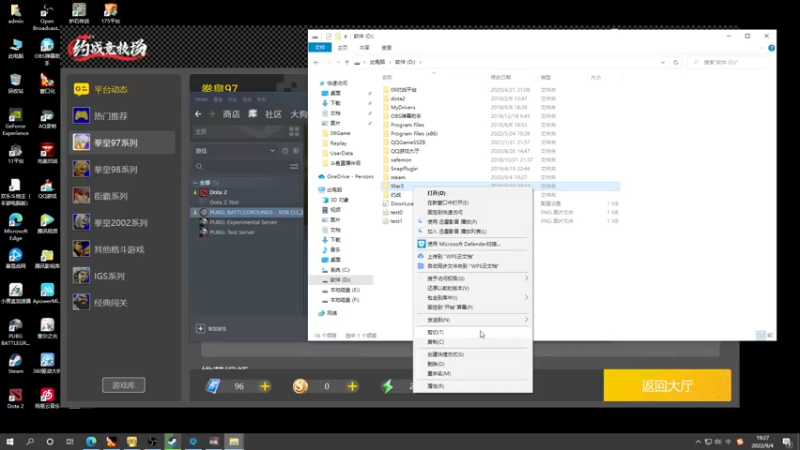This screenshot has height=450, width=800.
Task: Refresh the Explorer folder view
Action: click(x=676, y=62)
